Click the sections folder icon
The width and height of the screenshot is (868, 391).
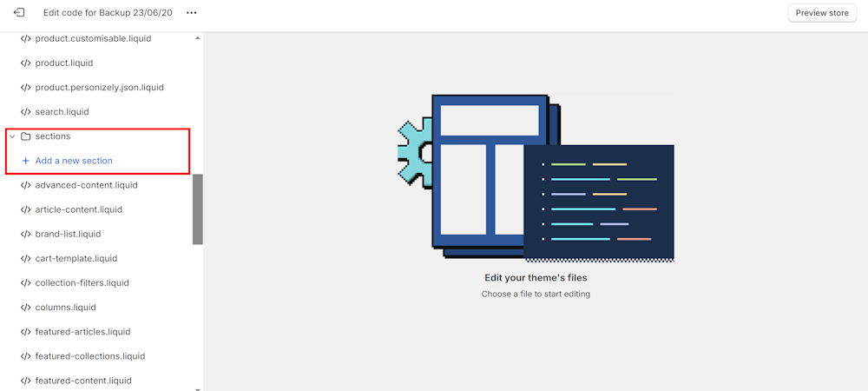pos(26,136)
